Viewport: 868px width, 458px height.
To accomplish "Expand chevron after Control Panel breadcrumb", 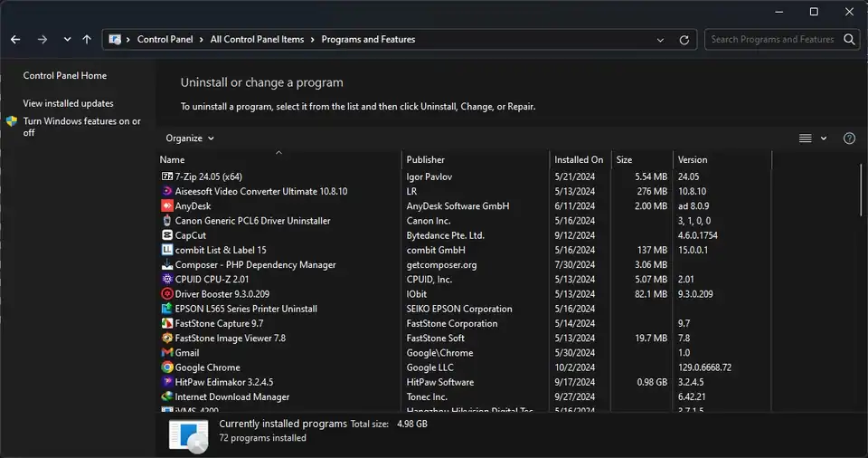I will pyautogui.click(x=202, y=39).
